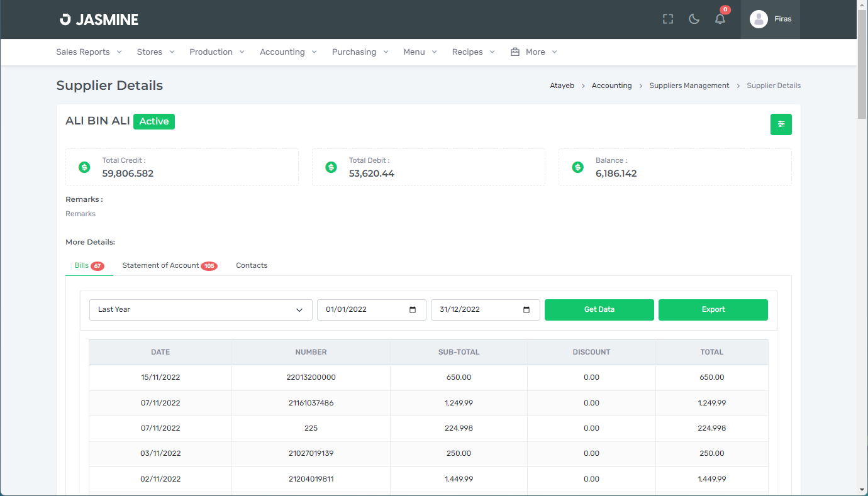
Task: Enter fullscreen mode via the header icon
Action: pos(668,19)
